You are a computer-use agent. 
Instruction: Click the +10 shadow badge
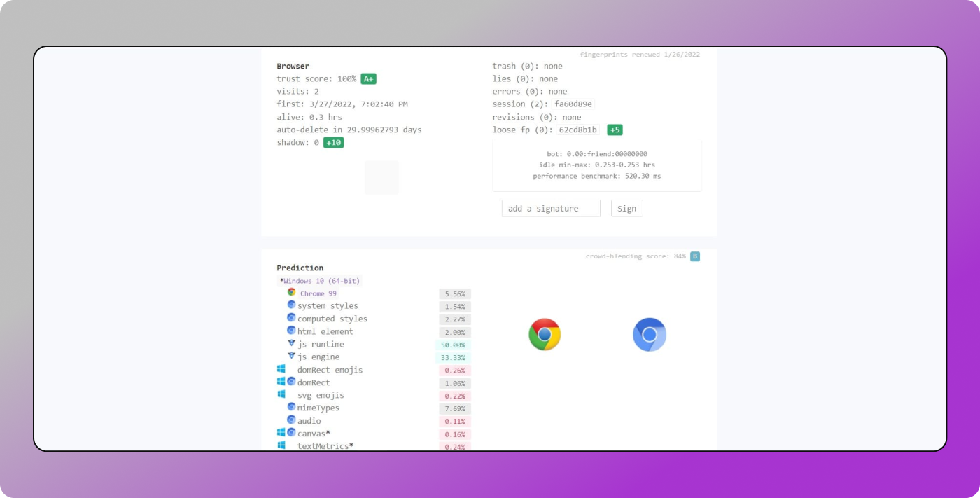pos(333,143)
